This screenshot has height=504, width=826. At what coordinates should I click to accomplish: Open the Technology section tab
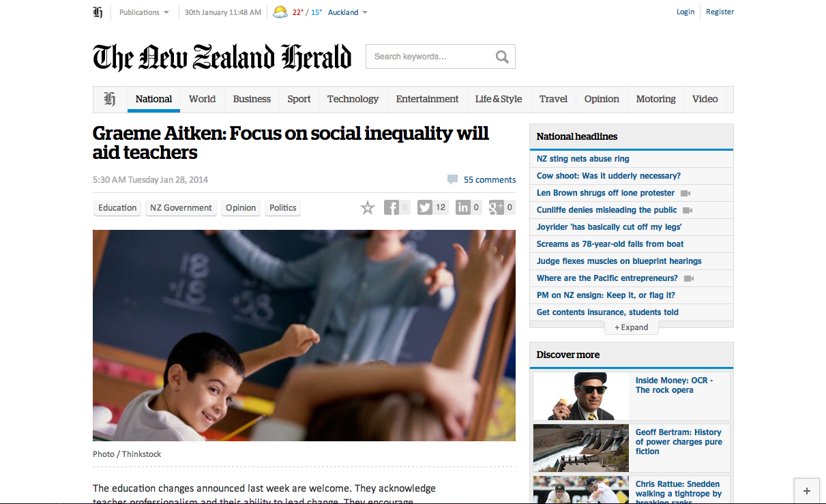353,99
